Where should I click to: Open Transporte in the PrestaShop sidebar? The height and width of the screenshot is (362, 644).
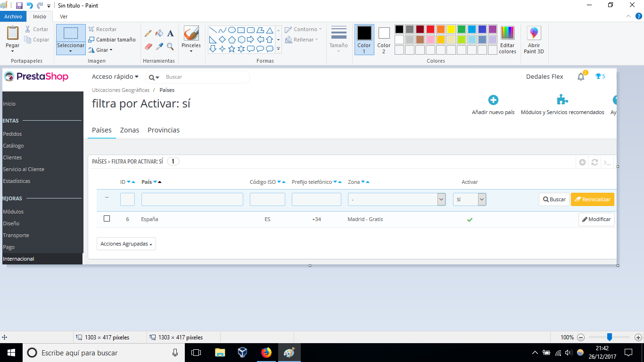[x=16, y=235]
